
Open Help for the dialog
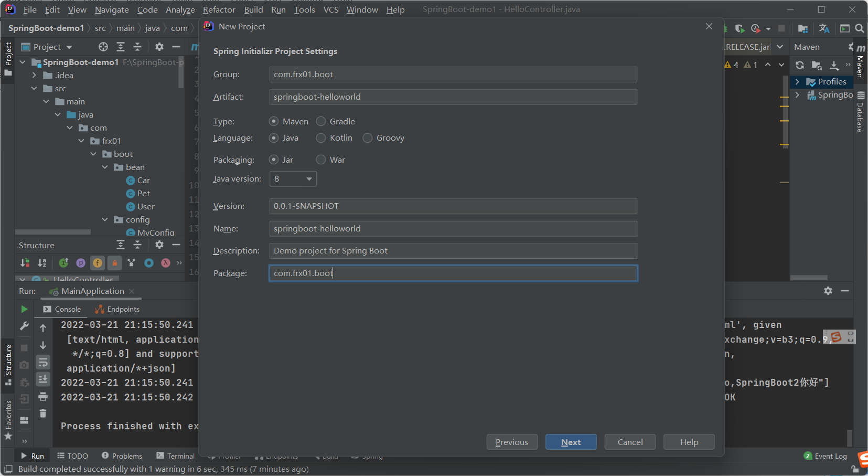tap(689, 442)
